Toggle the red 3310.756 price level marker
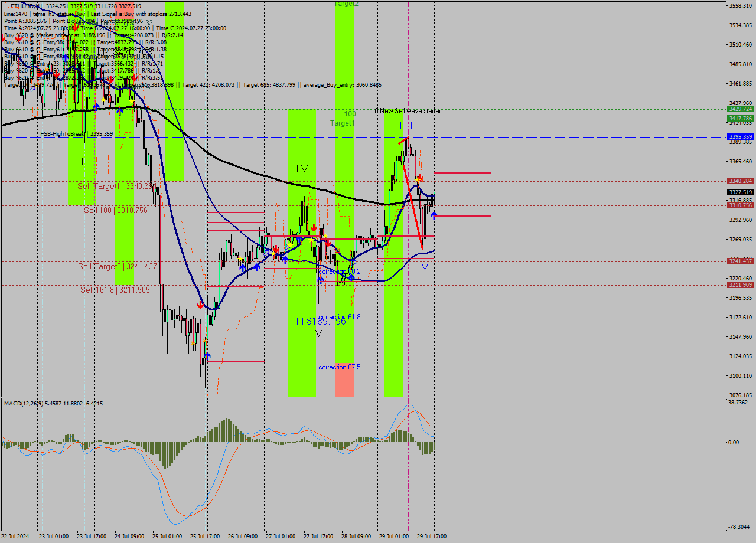This screenshot has width=756, height=543. (741, 205)
